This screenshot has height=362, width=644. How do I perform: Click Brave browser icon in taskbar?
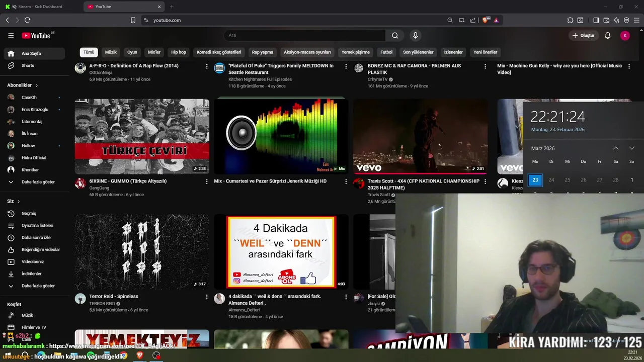(x=140, y=355)
